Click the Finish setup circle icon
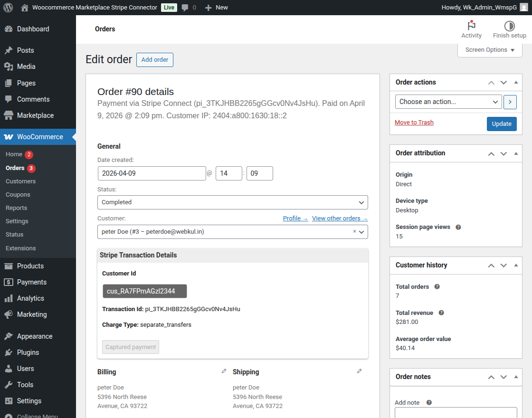 tap(509, 26)
